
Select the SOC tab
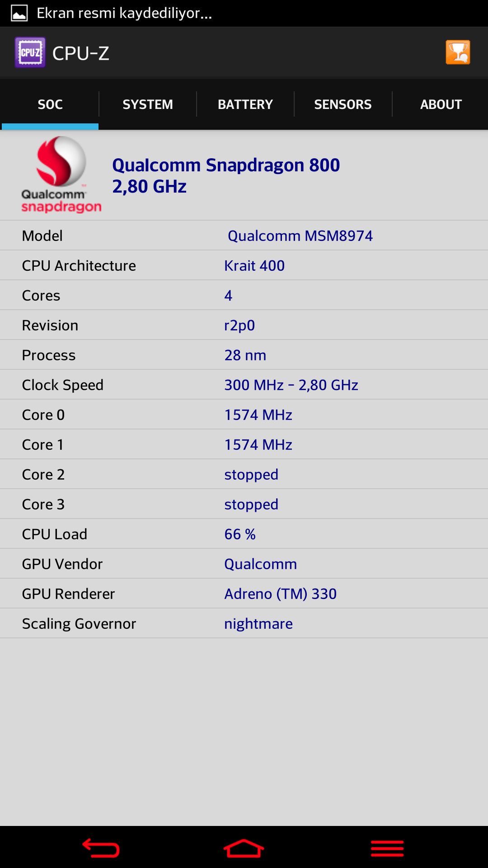click(x=50, y=104)
